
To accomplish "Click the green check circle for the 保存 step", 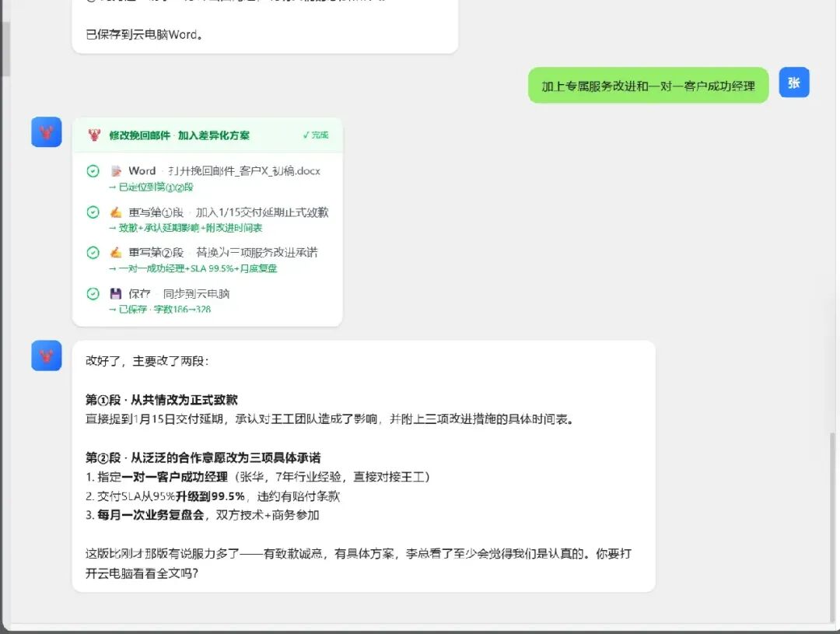I will pos(93,294).
